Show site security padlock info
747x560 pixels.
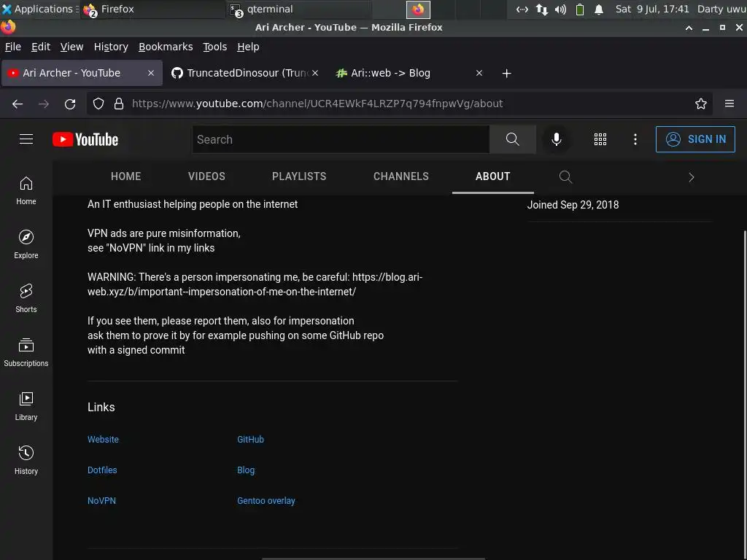click(x=119, y=104)
